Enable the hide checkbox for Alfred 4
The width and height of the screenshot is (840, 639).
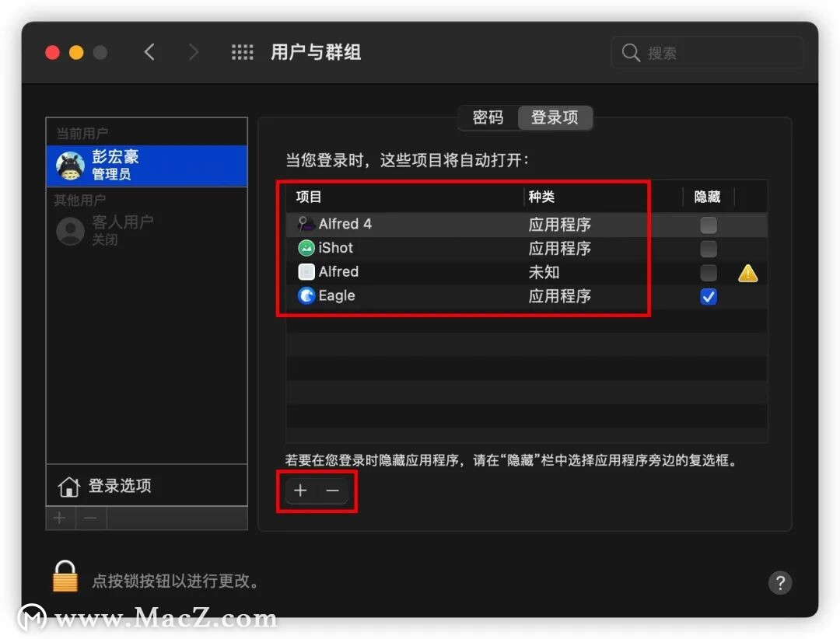click(708, 224)
